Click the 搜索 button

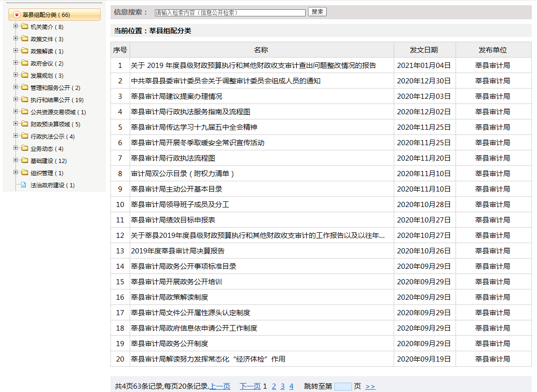coord(317,12)
